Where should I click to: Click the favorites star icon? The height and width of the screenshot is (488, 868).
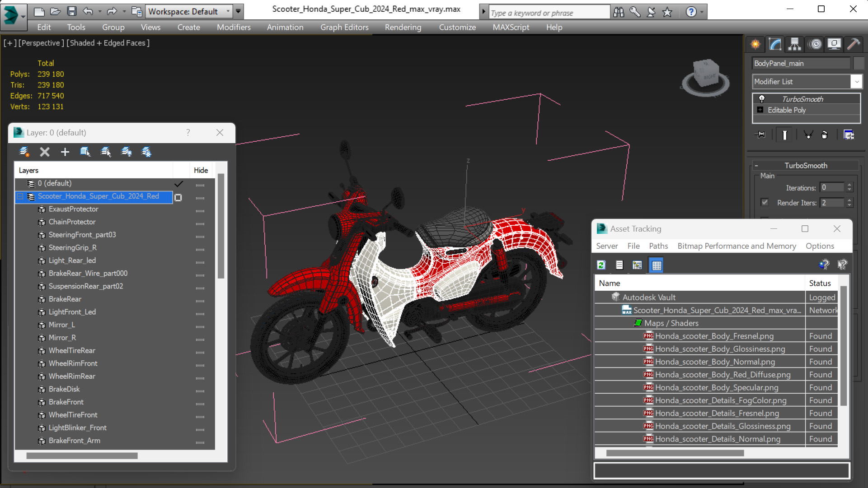667,12
